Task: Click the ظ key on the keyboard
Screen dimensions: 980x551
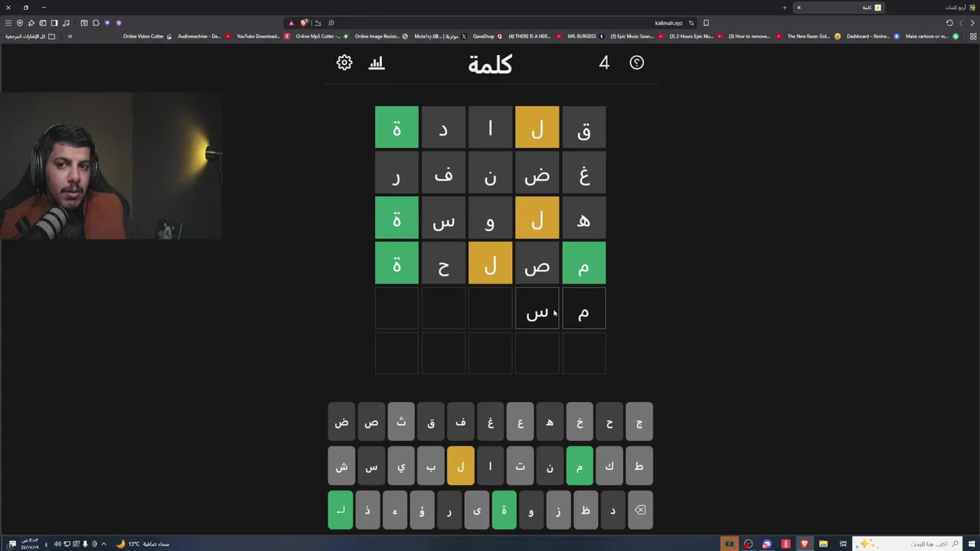Action: [x=586, y=510]
